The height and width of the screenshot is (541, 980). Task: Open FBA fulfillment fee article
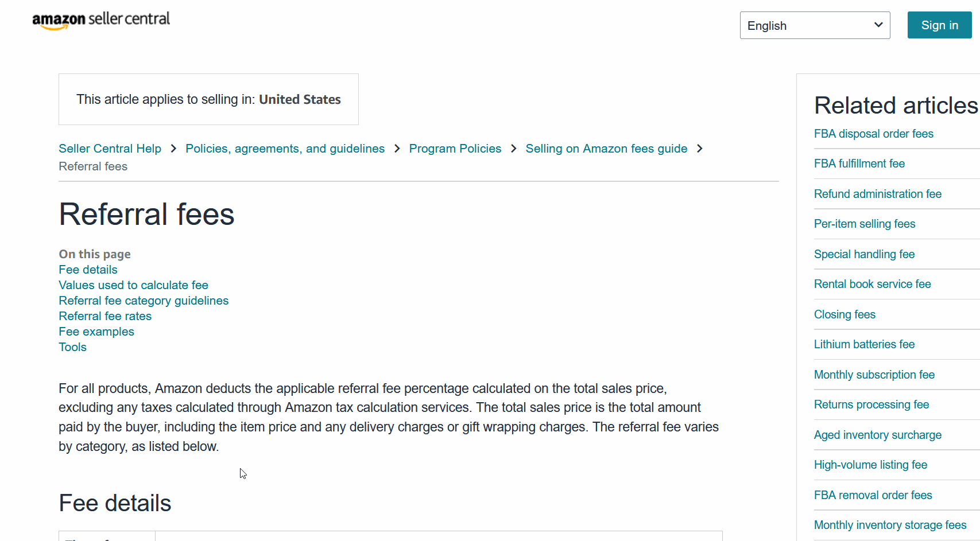[x=859, y=164]
